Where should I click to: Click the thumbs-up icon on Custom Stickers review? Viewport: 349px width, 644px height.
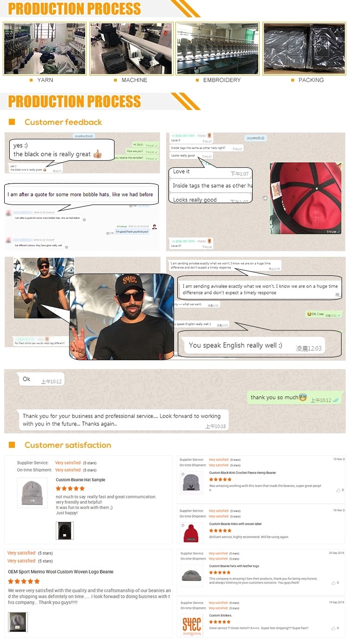coord(334,628)
